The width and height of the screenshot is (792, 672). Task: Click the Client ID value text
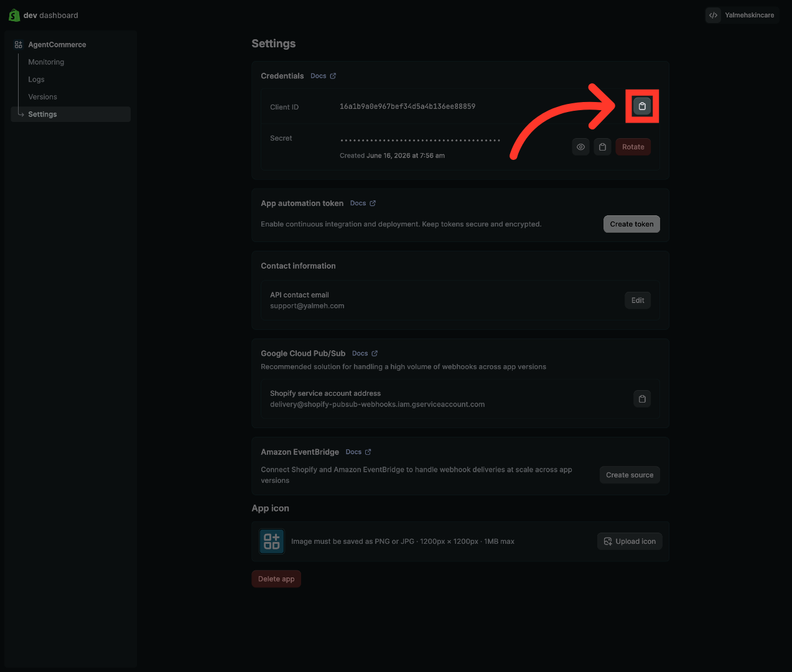(x=408, y=106)
